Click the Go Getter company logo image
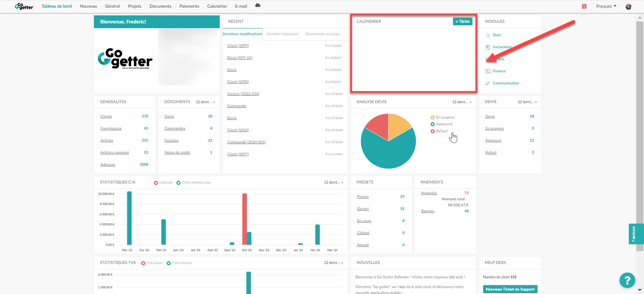This screenshot has width=644, height=294. [125, 59]
